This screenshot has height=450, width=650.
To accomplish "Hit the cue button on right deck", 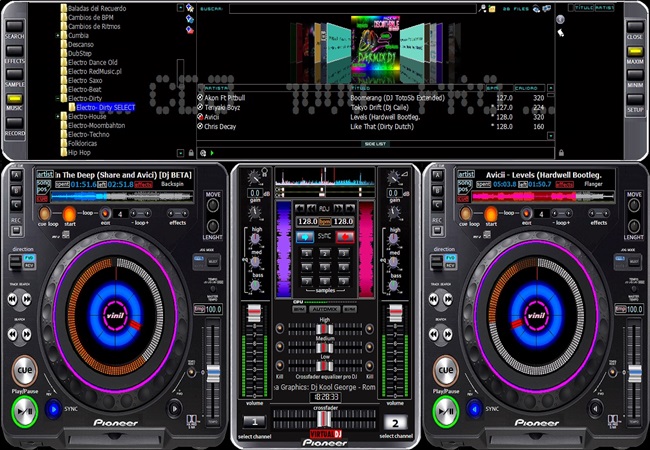I will click(x=446, y=370).
